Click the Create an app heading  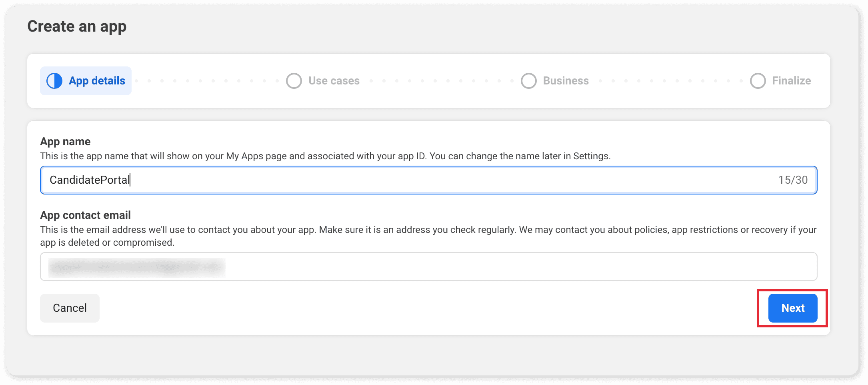click(77, 26)
